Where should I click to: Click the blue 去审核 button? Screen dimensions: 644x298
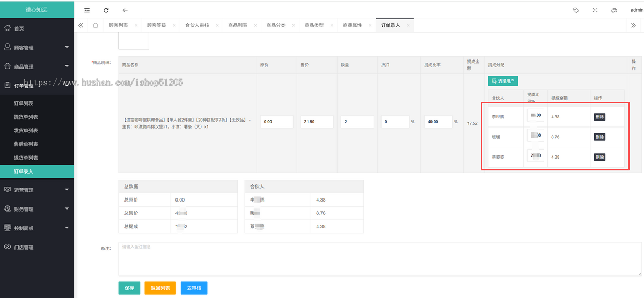point(194,288)
